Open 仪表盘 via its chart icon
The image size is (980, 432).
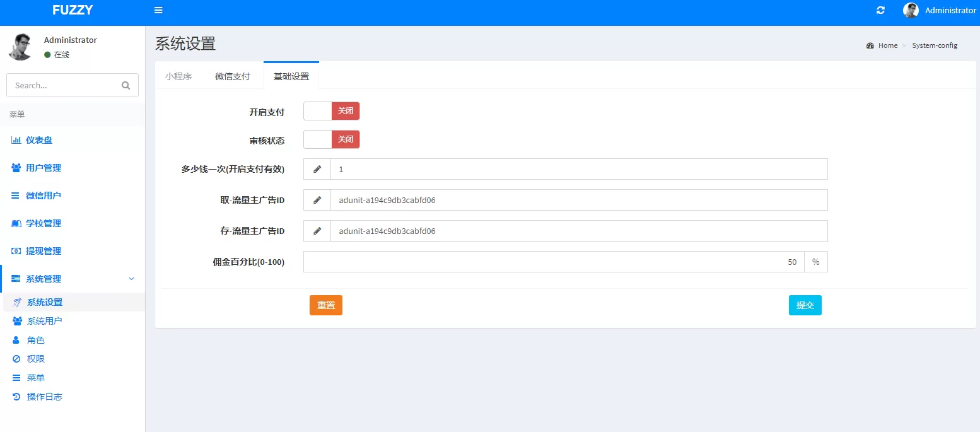pos(16,140)
